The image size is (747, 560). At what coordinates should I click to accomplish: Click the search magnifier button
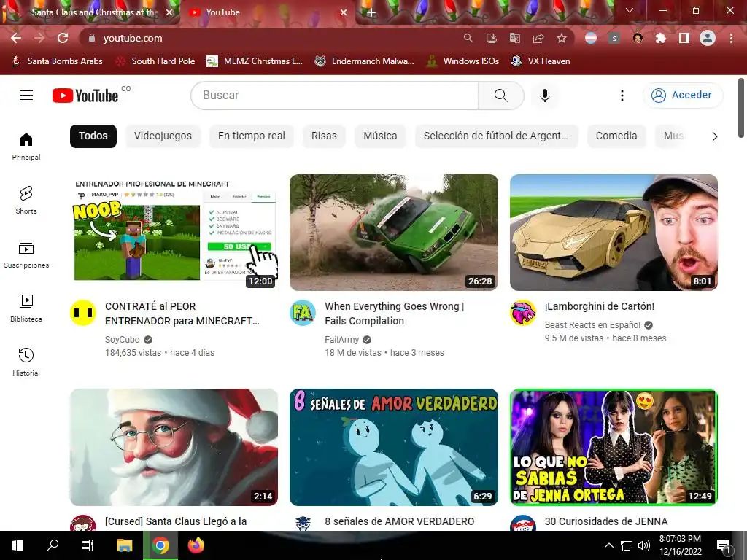point(501,96)
